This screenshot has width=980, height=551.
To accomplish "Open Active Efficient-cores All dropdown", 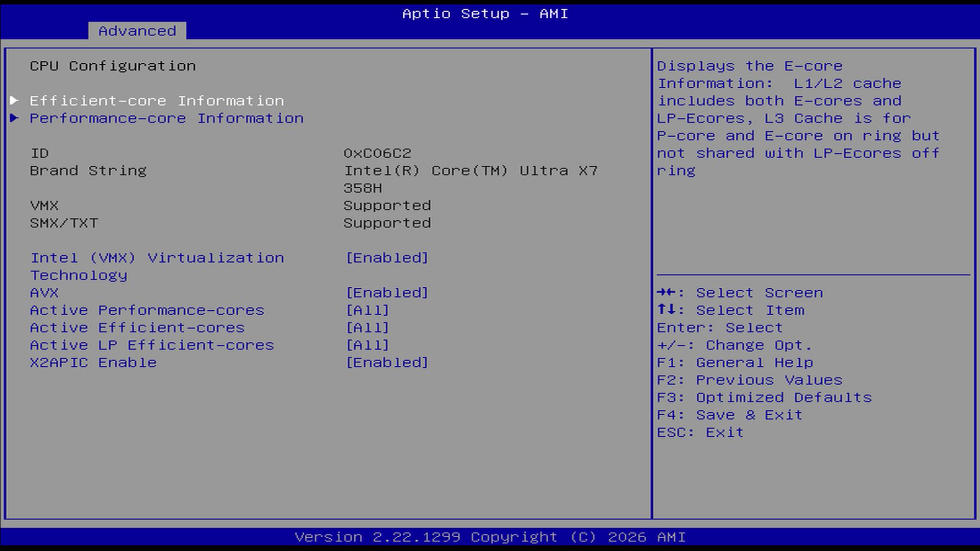I will [x=367, y=328].
